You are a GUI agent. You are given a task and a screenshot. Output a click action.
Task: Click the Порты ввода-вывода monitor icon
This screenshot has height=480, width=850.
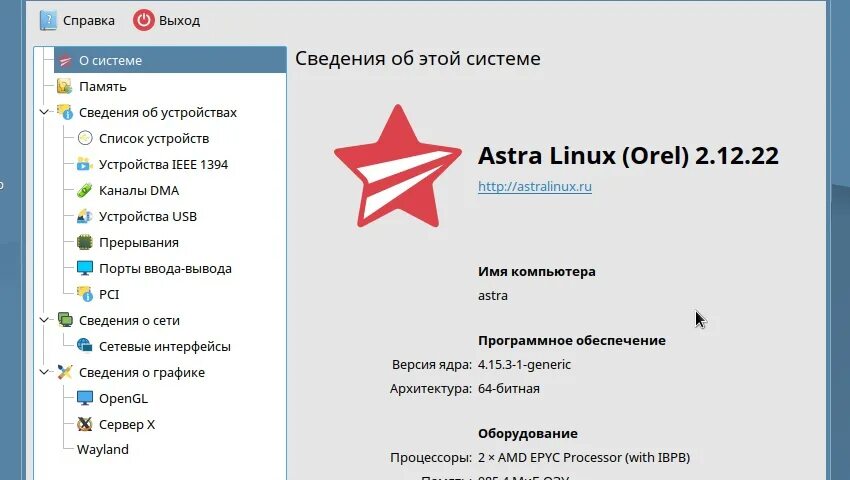click(x=85, y=268)
